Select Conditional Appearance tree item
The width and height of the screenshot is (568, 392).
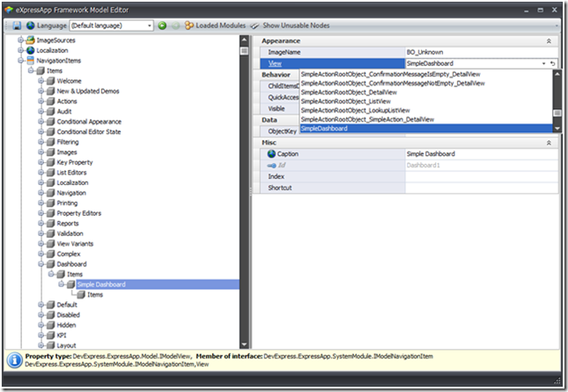[89, 122]
